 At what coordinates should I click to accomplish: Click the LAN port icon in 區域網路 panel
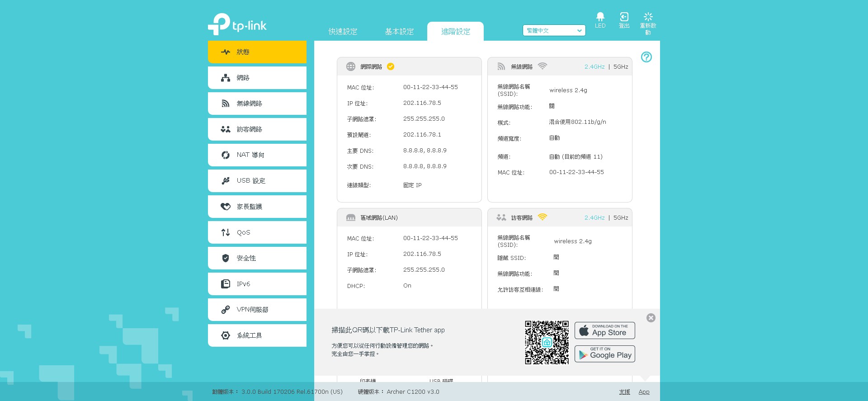[351, 217]
